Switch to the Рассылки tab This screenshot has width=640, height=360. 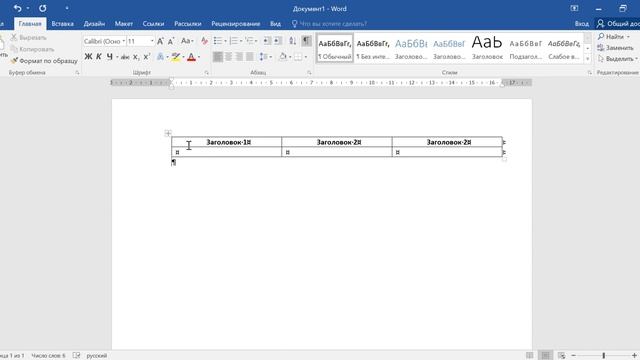point(188,24)
